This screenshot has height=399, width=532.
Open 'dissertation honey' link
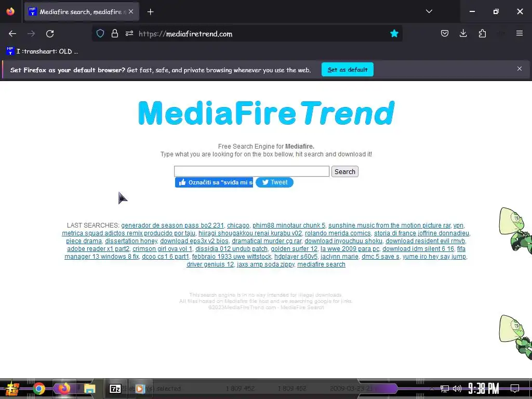click(131, 241)
